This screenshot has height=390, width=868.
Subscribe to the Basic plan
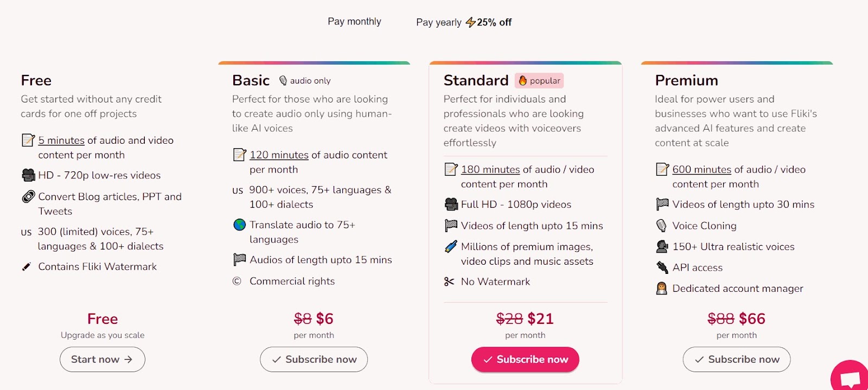coord(314,359)
